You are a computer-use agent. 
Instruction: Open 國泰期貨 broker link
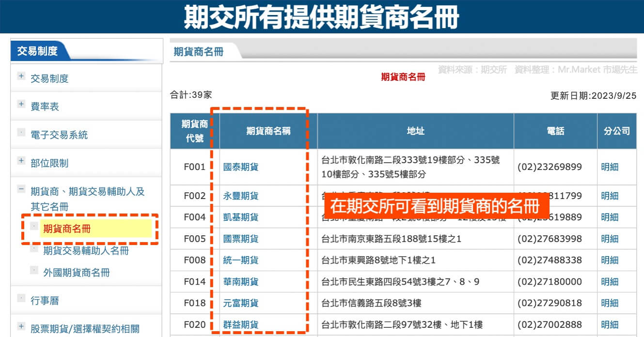[241, 167]
